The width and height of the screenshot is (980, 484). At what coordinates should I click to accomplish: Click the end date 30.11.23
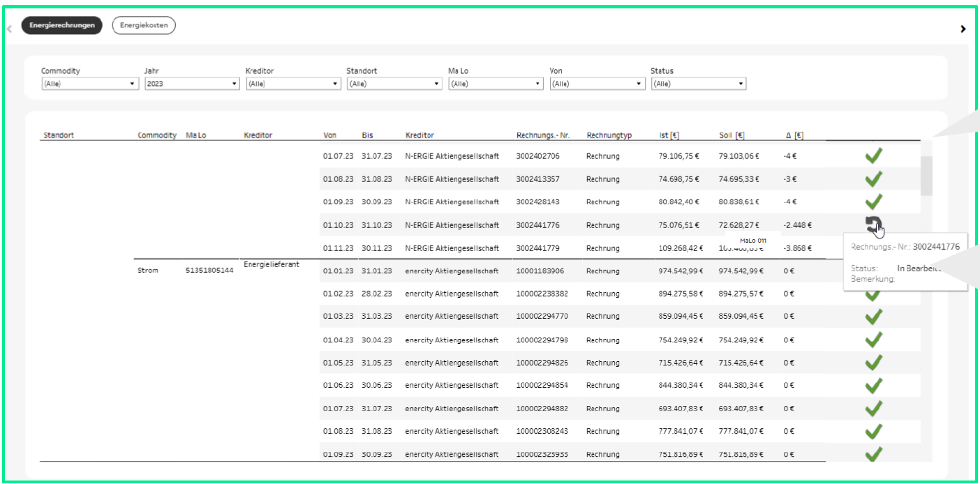pyautogui.click(x=377, y=248)
